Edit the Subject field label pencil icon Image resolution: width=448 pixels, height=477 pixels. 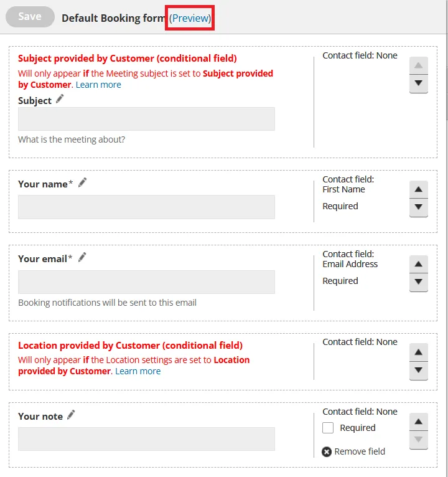[x=60, y=99]
